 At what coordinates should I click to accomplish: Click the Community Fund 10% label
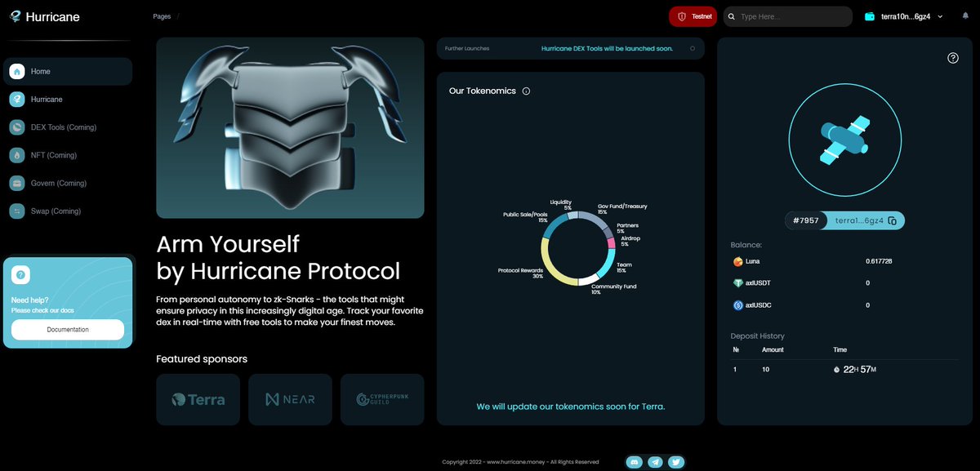click(613, 289)
